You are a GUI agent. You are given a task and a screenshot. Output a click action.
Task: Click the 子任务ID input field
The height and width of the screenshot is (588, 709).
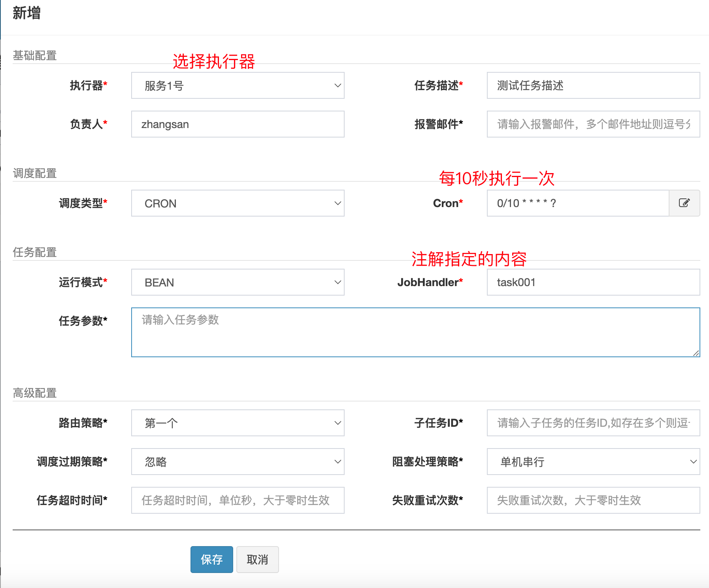tap(593, 423)
